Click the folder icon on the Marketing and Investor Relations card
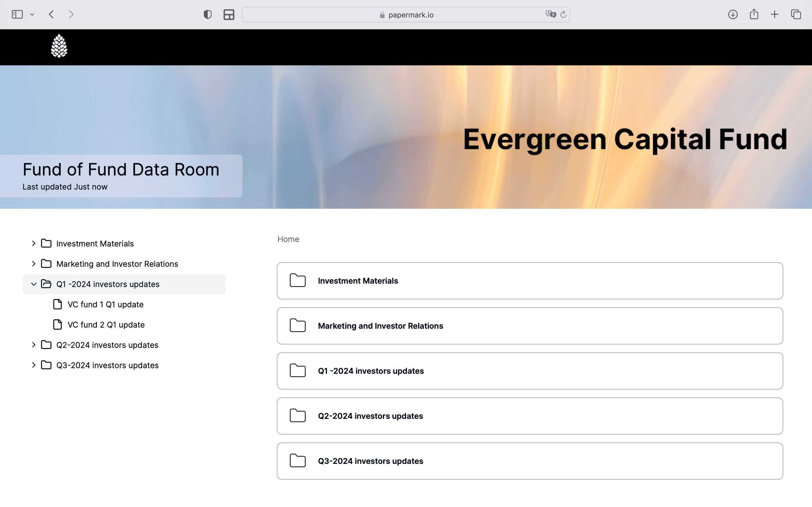 (297, 326)
